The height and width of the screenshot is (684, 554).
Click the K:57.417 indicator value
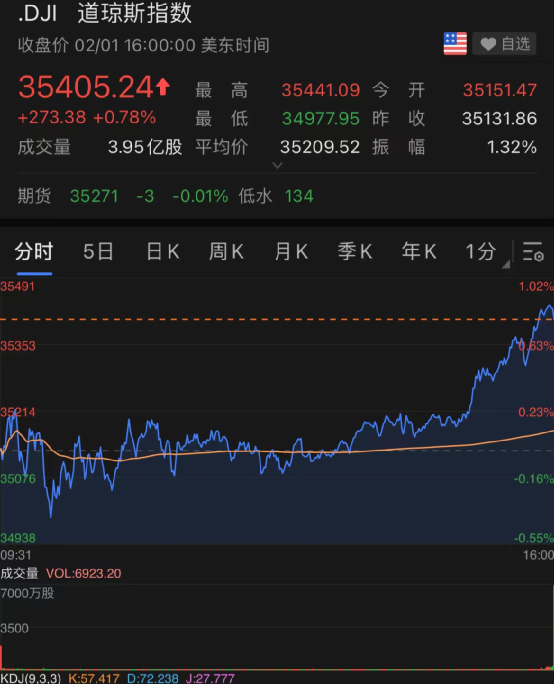94,678
